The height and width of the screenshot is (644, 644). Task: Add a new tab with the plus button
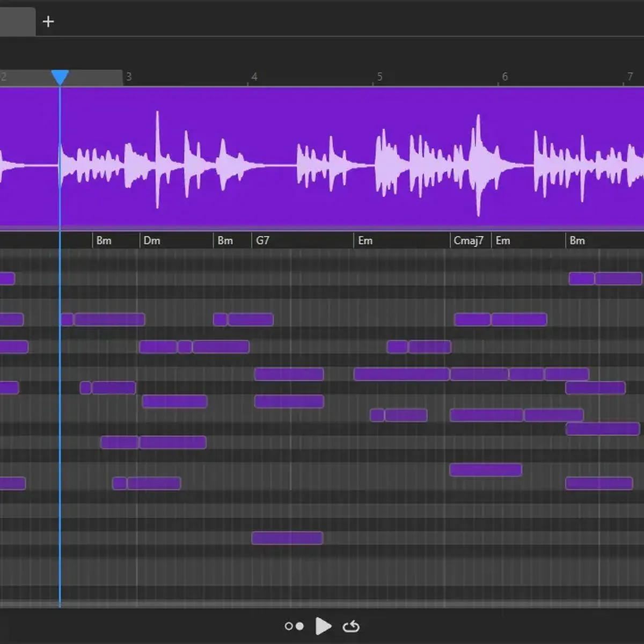tap(48, 21)
